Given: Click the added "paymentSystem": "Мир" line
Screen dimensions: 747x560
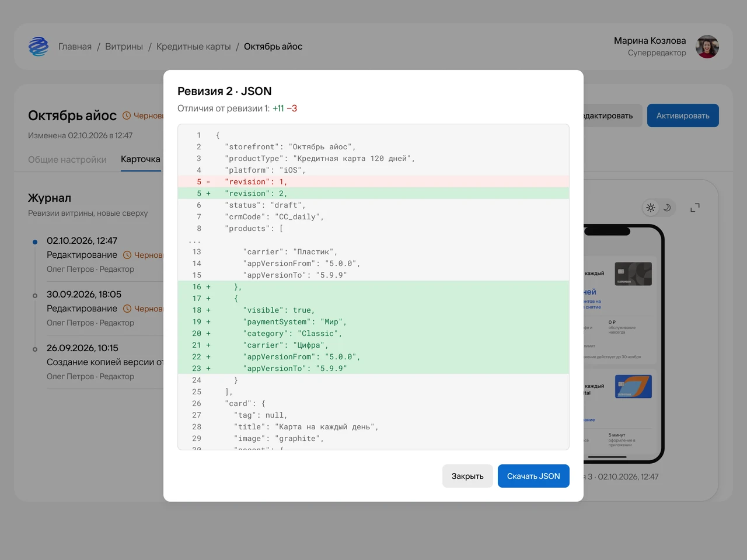Looking at the screenshot, I should tap(373, 322).
